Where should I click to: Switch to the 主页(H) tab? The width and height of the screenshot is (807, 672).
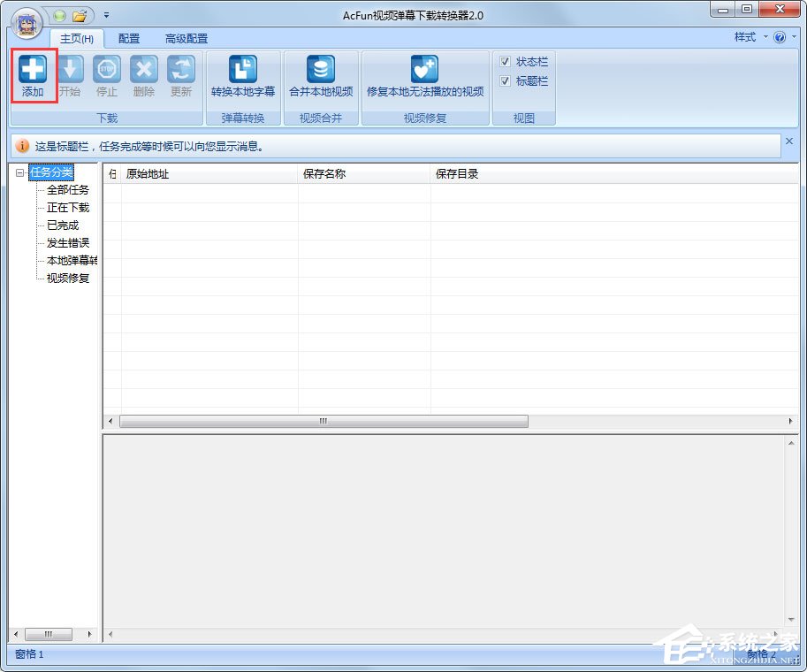click(x=77, y=39)
